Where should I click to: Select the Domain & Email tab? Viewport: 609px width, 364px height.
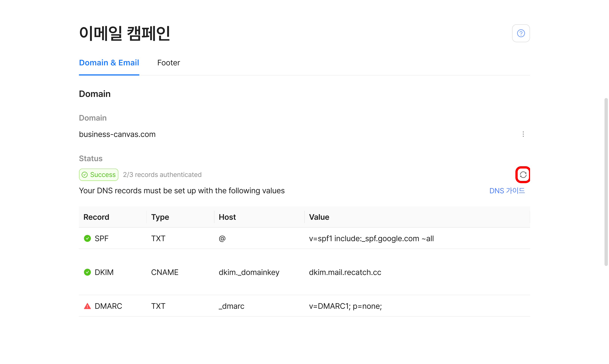pos(109,63)
